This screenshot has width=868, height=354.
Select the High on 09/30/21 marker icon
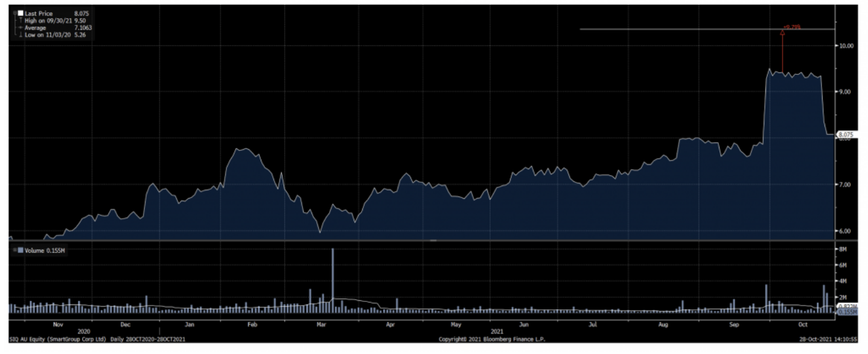click(21, 21)
